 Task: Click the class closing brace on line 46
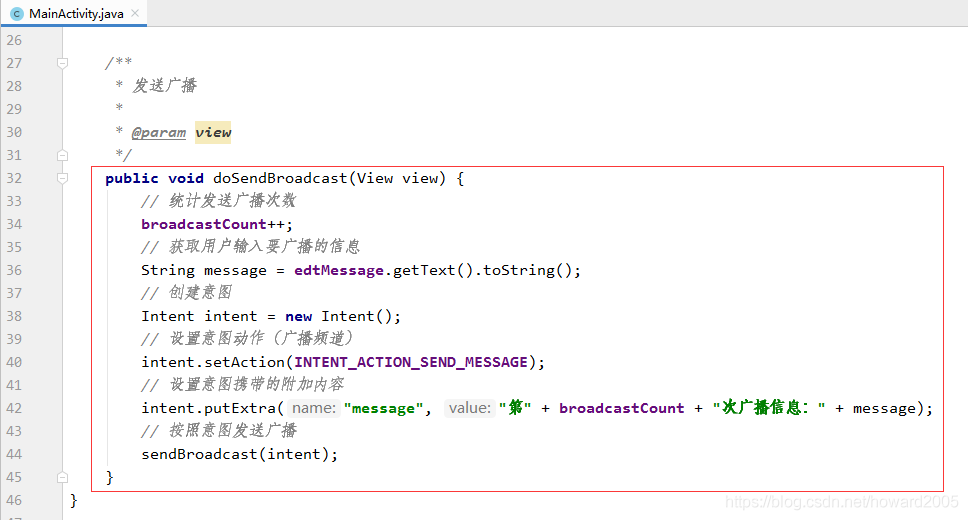pyautogui.click(x=73, y=500)
